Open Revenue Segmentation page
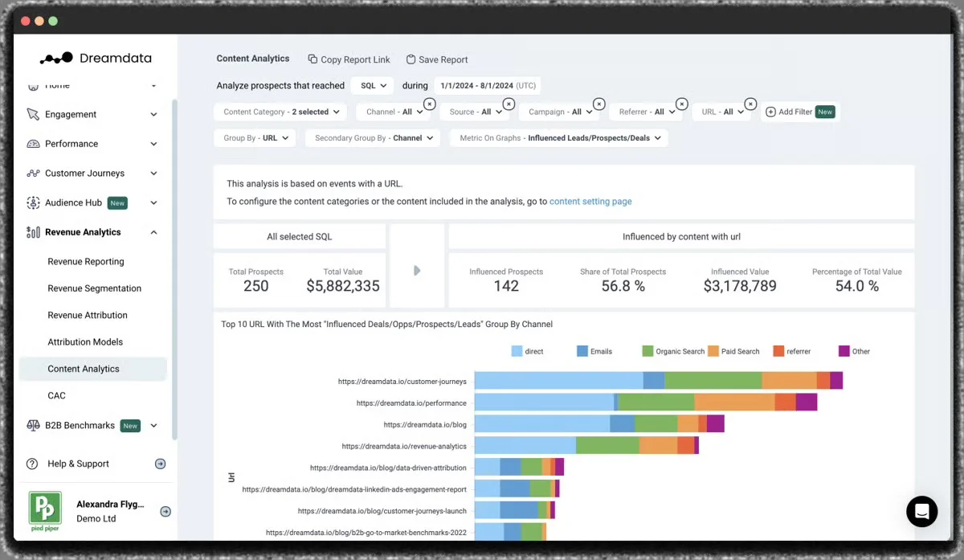 [x=95, y=288]
